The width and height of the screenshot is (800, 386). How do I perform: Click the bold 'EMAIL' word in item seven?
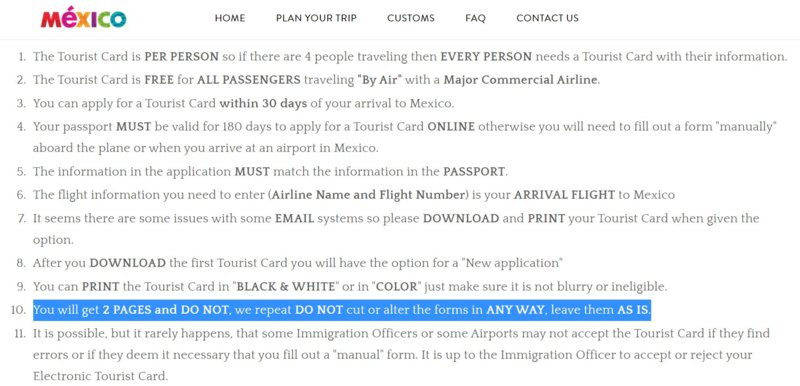[294, 219]
